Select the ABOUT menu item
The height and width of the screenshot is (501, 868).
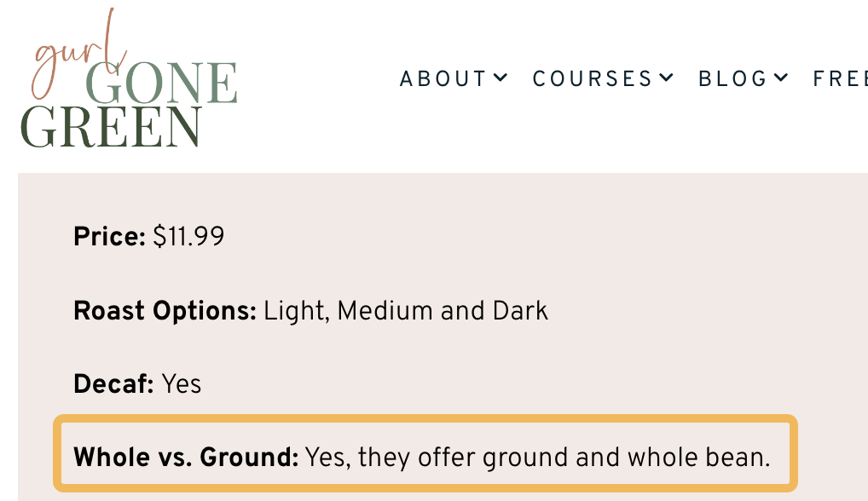(x=442, y=78)
